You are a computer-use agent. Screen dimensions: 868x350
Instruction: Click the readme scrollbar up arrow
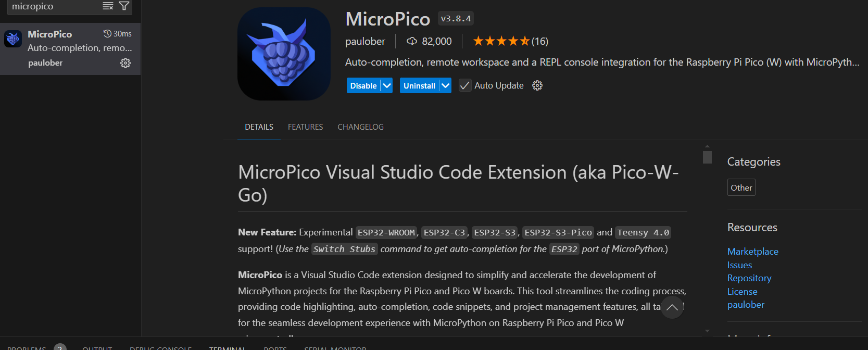(707, 146)
